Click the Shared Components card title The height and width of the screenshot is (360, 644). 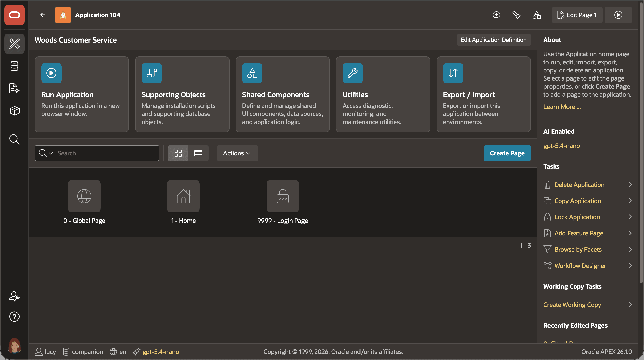pos(276,95)
